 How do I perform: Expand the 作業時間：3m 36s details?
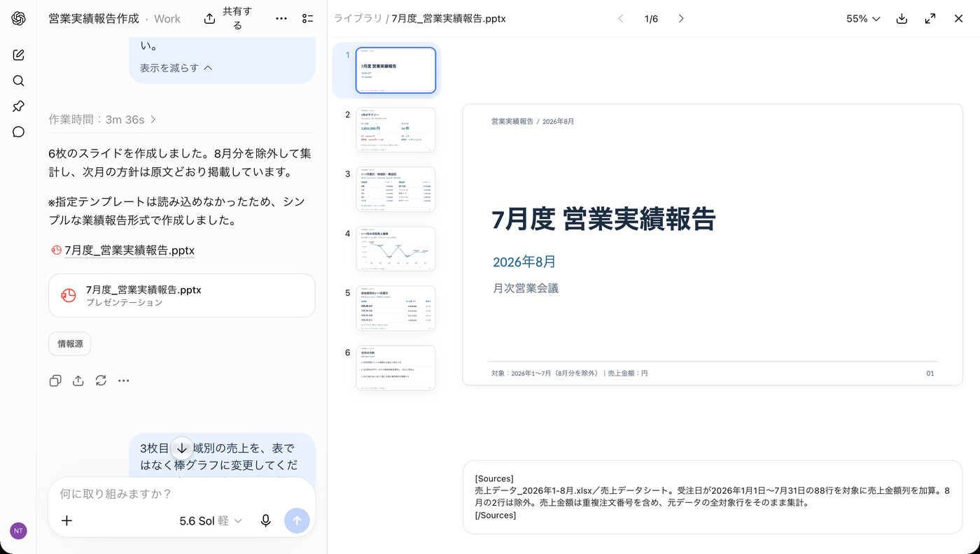tap(102, 120)
